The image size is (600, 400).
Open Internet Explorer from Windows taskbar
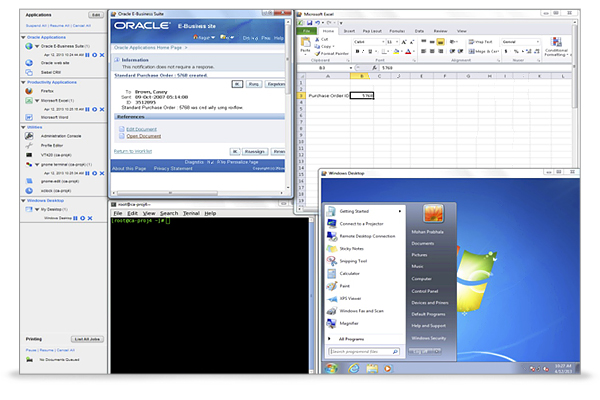tap(354, 368)
